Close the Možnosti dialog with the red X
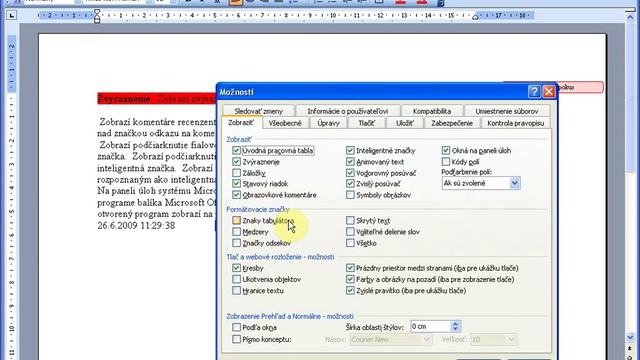The image size is (640, 360). point(549,92)
